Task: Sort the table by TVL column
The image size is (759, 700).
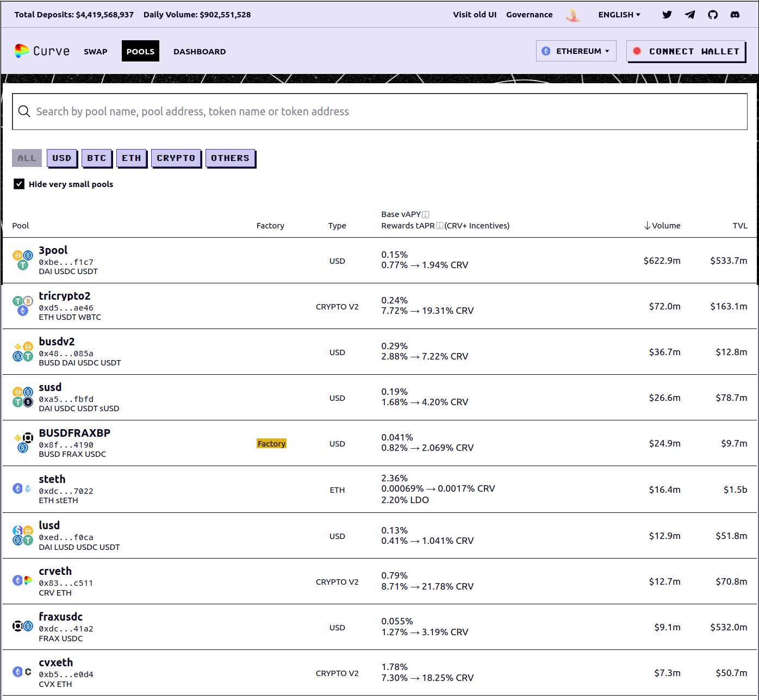Action: point(739,226)
